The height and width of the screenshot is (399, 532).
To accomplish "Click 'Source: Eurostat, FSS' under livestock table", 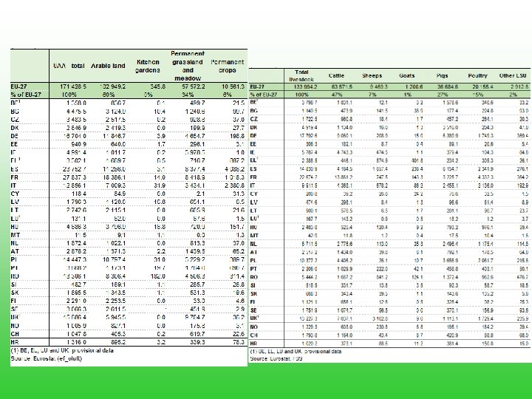I will pyautogui.click(x=276, y=358).
